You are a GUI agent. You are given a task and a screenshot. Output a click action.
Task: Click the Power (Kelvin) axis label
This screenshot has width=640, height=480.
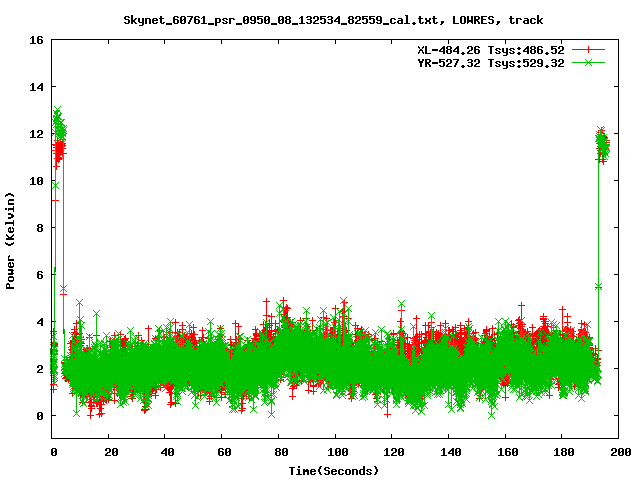(10, 241)
